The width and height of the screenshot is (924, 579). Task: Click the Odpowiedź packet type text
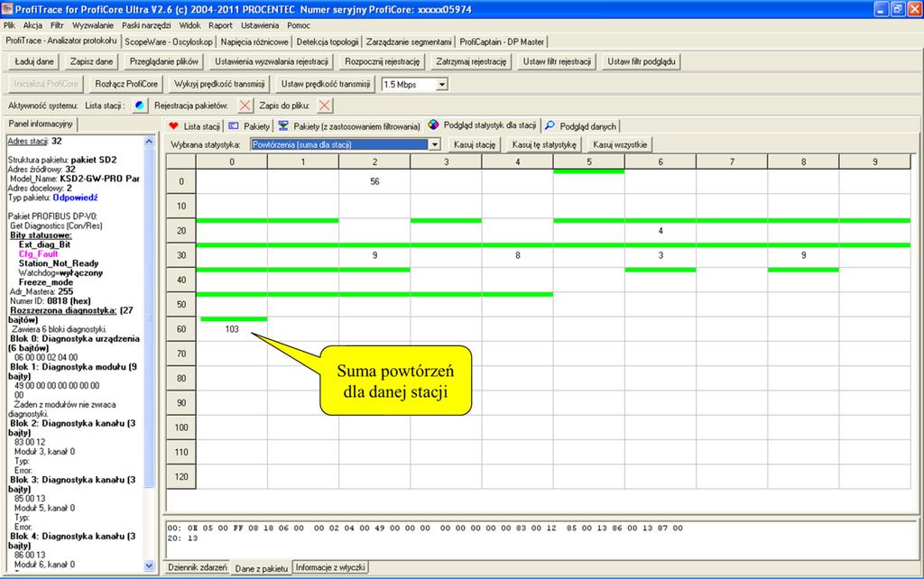pos(76,198)
